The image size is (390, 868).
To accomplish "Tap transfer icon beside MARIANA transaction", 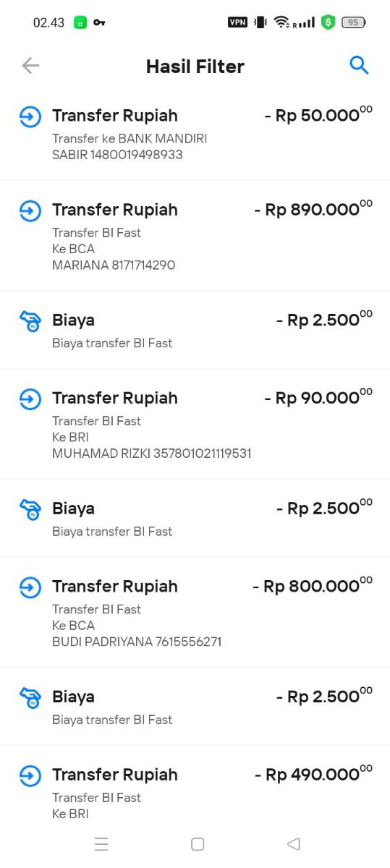I will coord(30,210).
